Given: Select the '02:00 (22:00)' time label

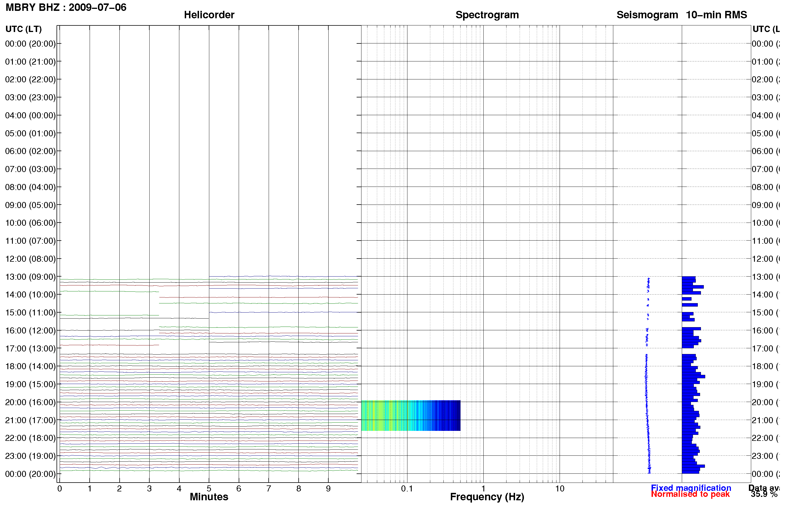Looking at the screenshot, I should pyautogui.click(x=30, y=80).
